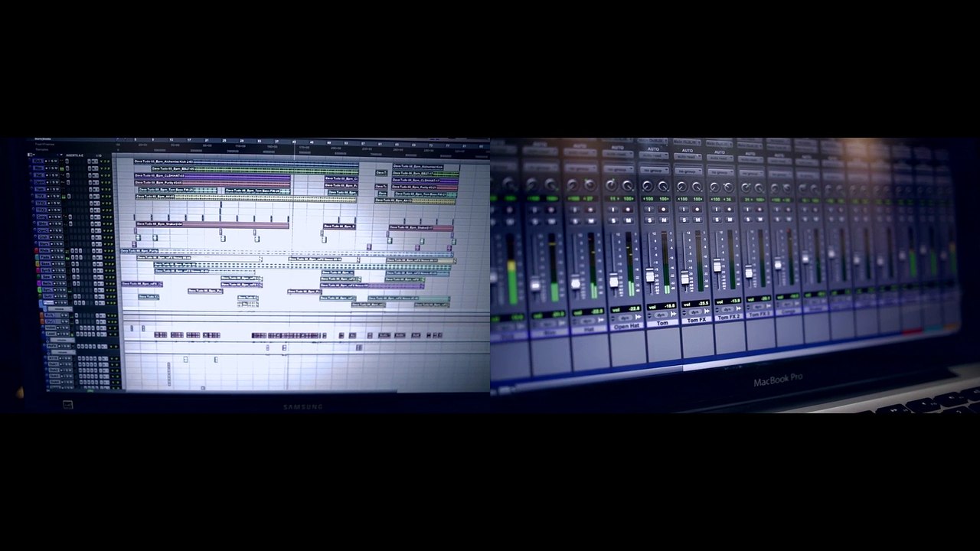Click the double-arrow icon under Tom volume
Viewport: 980px width, 551px height.
click(674, 314)
